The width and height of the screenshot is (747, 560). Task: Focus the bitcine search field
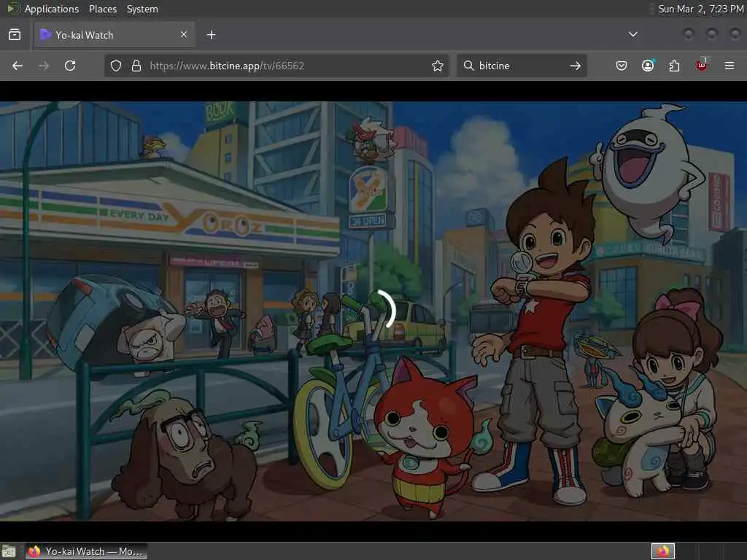pos(522,66)
